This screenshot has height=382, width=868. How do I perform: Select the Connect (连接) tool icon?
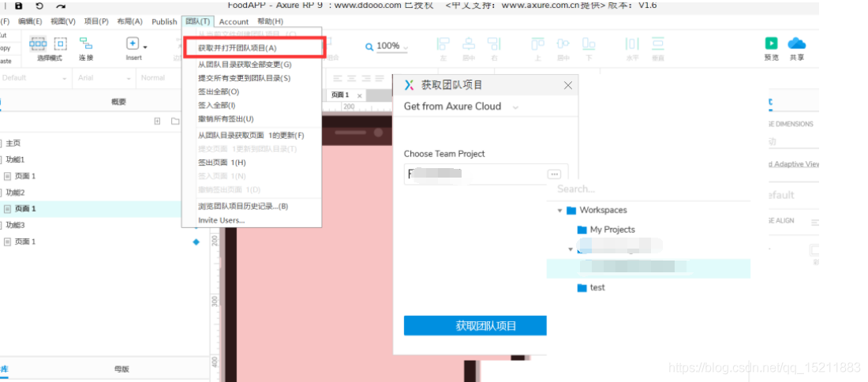(x=85, y=44)
